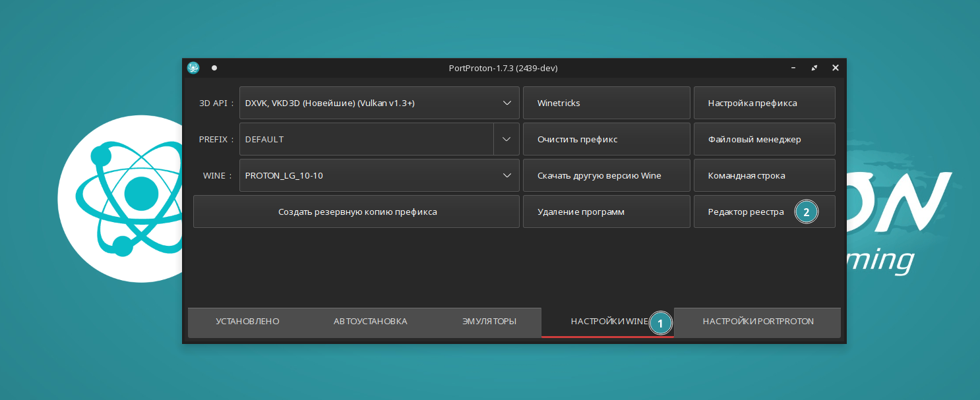Click the Очистить префикс button
The image size is (980, 400).
(606, 139)
